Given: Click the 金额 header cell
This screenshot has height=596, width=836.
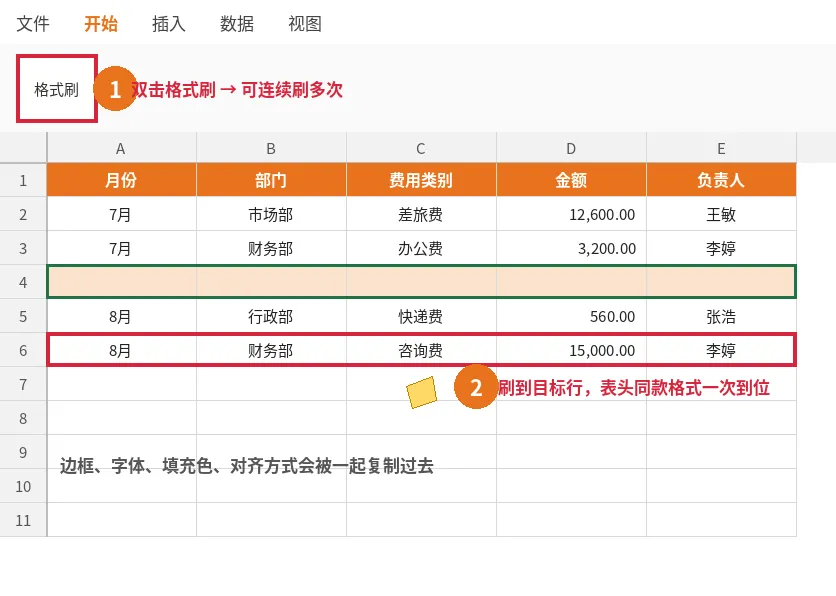Looking at the screenshot, I should [x=572, y=180].
